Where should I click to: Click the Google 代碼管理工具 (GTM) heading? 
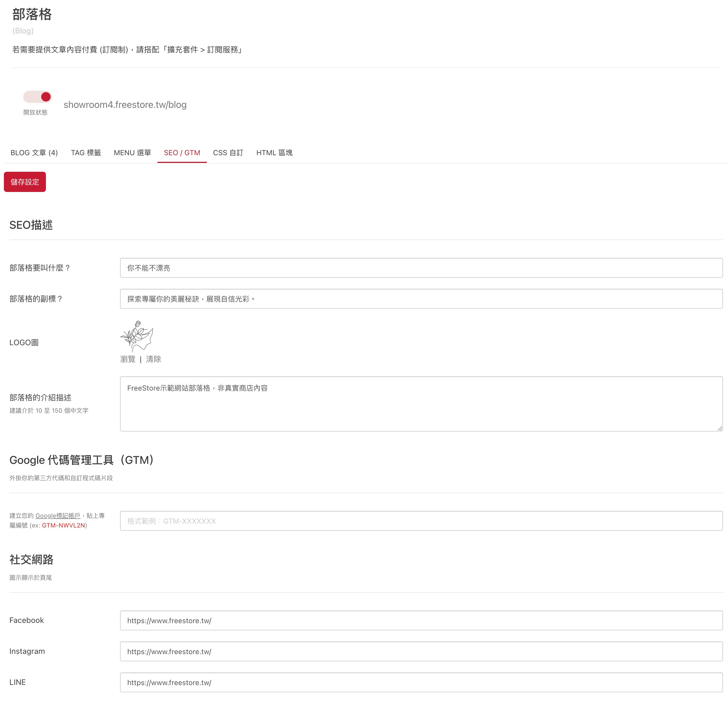click(x=82, y=460)
